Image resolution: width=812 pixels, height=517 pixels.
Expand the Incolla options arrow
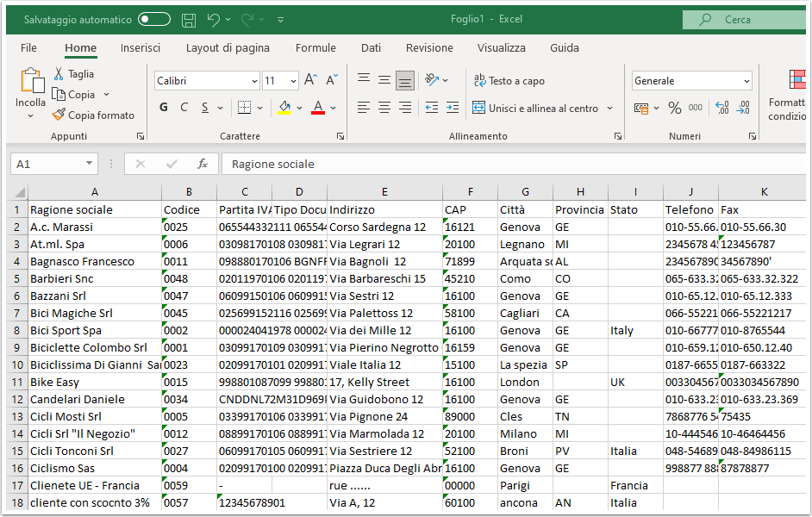tap(30, 116)
